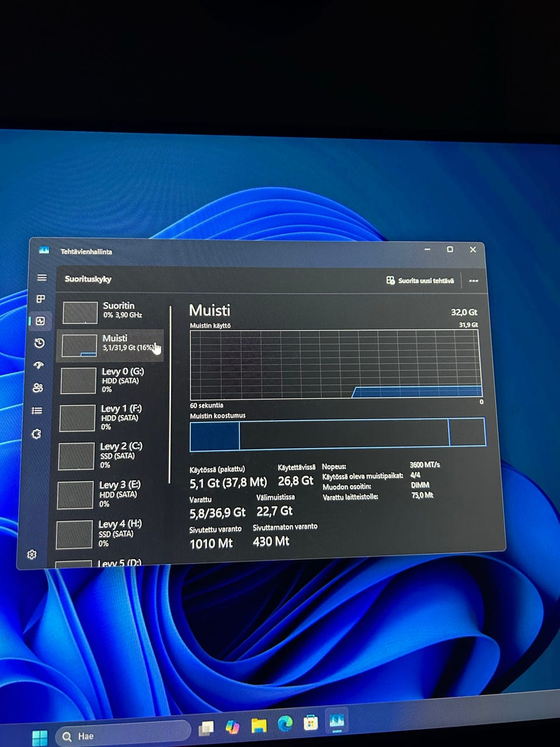
Task: Click the "26,8 Gt" available value
Action: coord(296,481)
